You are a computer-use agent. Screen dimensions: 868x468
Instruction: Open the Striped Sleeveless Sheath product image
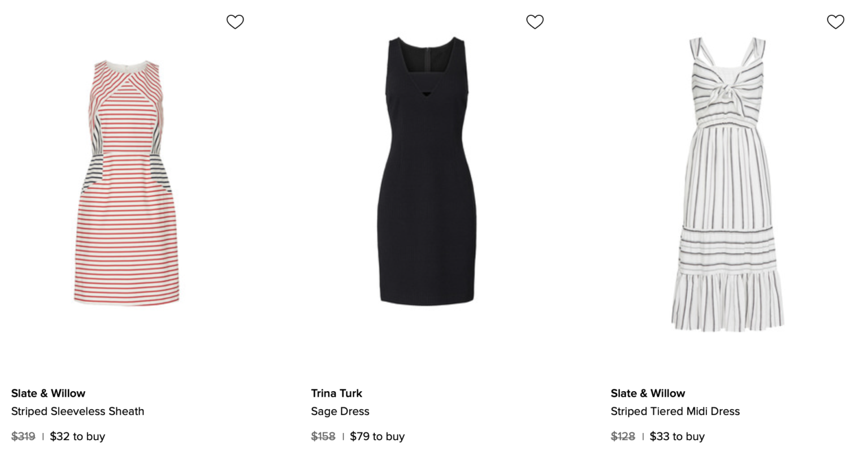(x=127, y=181)
